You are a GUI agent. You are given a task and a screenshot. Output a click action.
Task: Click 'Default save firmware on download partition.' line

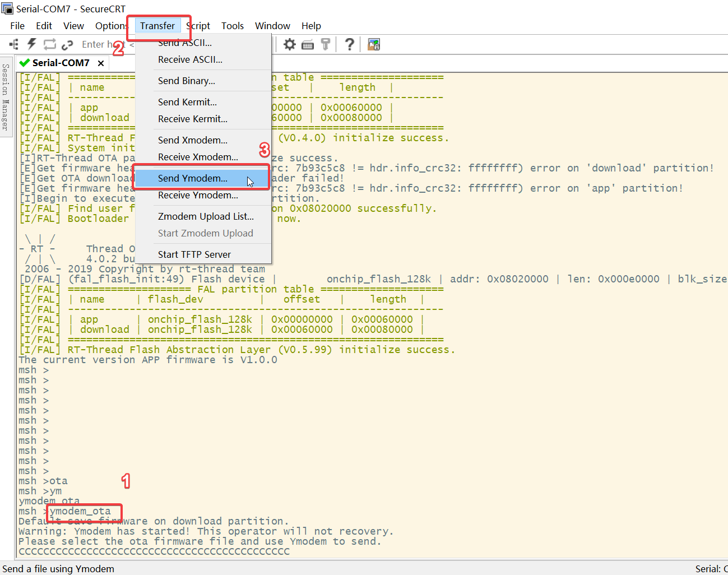pyautogui.click(x=154, y=521)
